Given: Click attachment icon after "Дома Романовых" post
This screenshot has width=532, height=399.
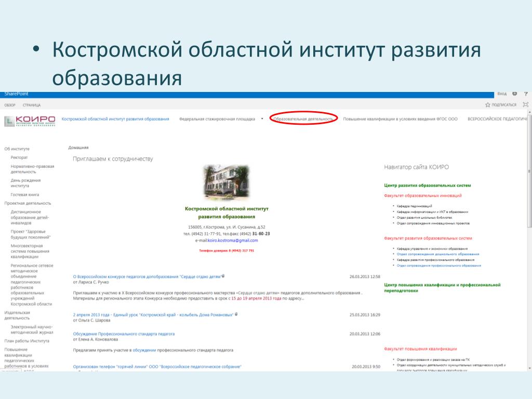Looking at the screenshot, I should pyautogui.click(x=236, y=314).
